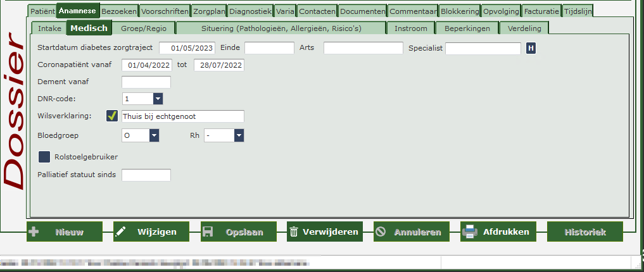Click the Dement vanaf input field
This screenshot has height=272, width=644.
coord(146,82)
